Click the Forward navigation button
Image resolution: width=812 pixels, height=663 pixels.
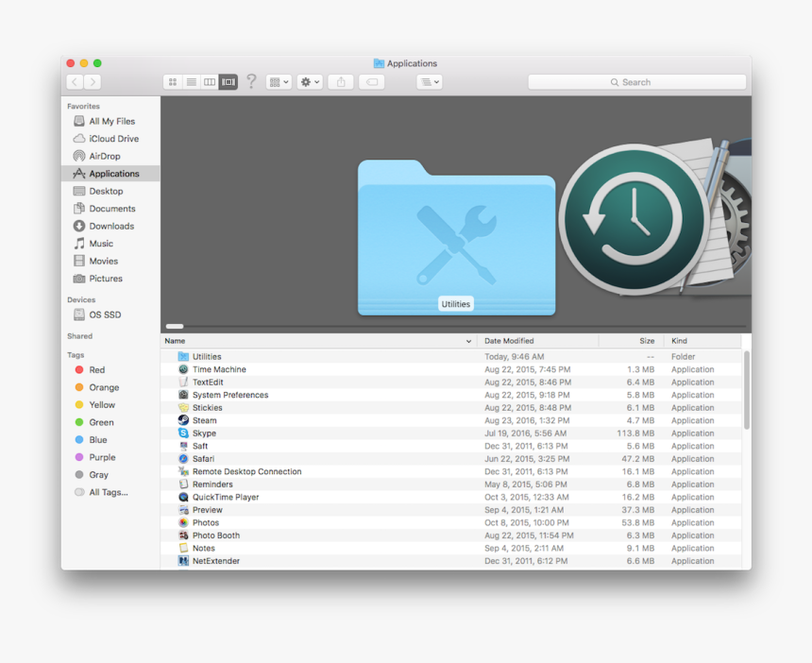click(93, 82)
